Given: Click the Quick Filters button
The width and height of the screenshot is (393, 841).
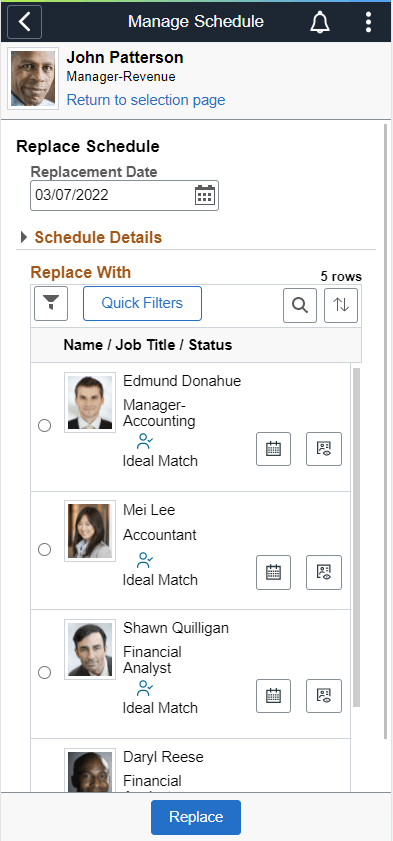Looking at the screenshot, I should click(142, 303).
